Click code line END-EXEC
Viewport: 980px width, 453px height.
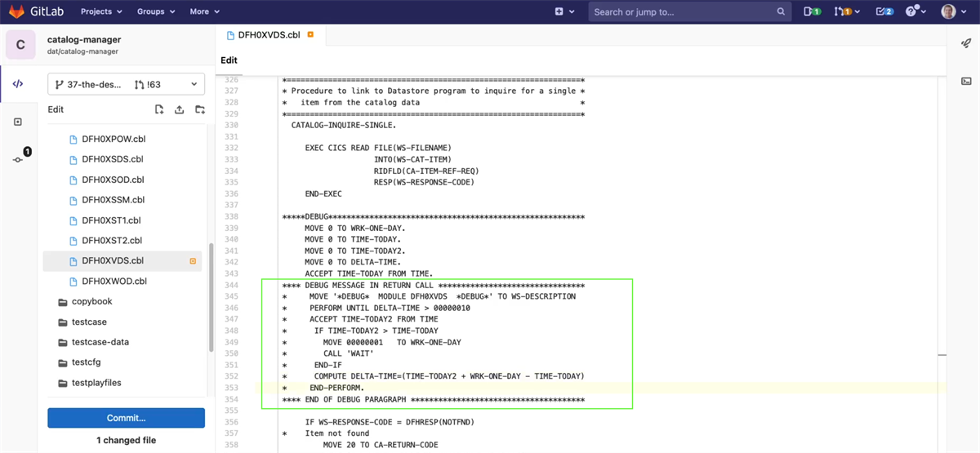click(323, 194)
